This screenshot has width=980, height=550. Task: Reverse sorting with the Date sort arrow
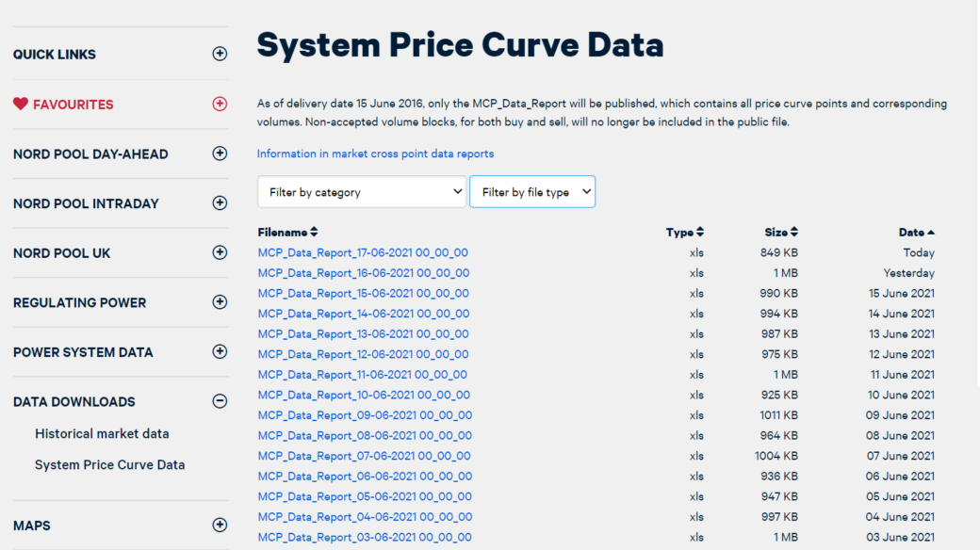click(932, 232)
